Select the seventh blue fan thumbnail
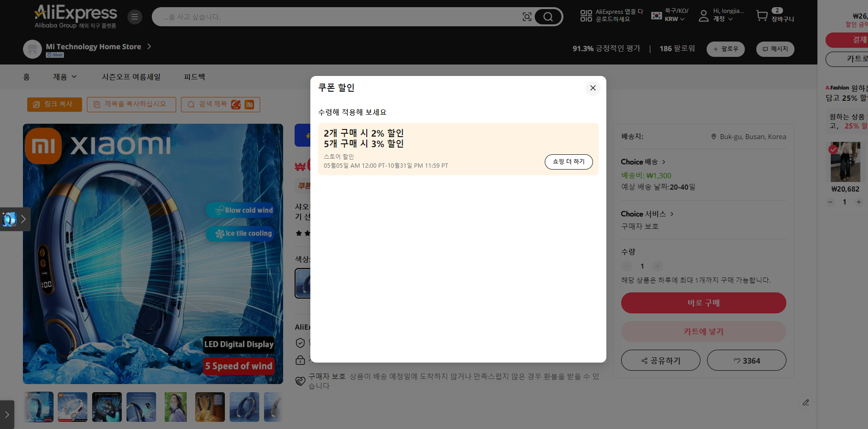The height and width of the screenshot is (429, 868). (244, 407)
